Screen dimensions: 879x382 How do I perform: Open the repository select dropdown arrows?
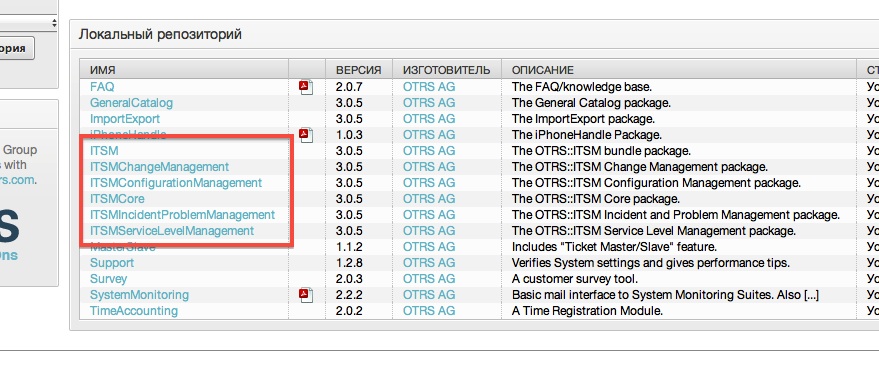coord(54,23)
